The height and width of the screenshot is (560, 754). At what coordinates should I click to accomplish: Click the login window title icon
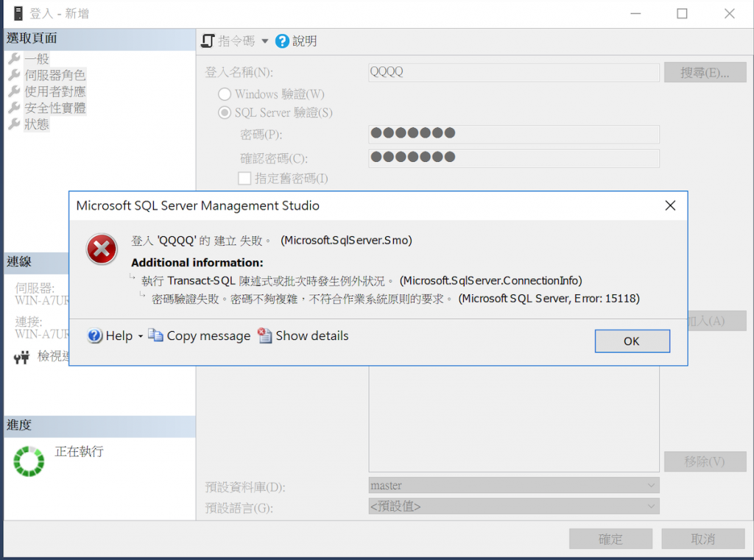18,13
